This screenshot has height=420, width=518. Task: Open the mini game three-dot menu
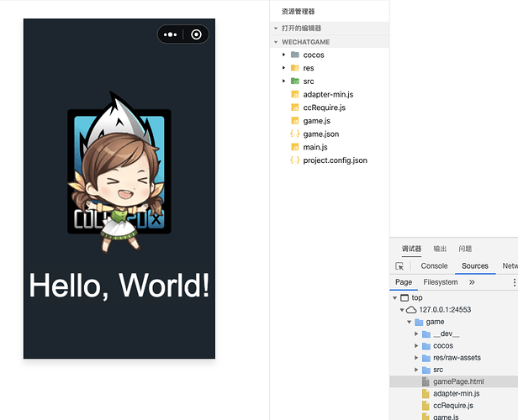(170, 34)
